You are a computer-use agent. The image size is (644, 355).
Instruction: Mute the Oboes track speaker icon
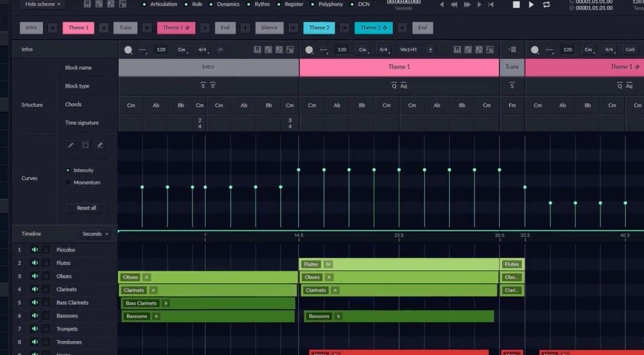pos(35,276)
